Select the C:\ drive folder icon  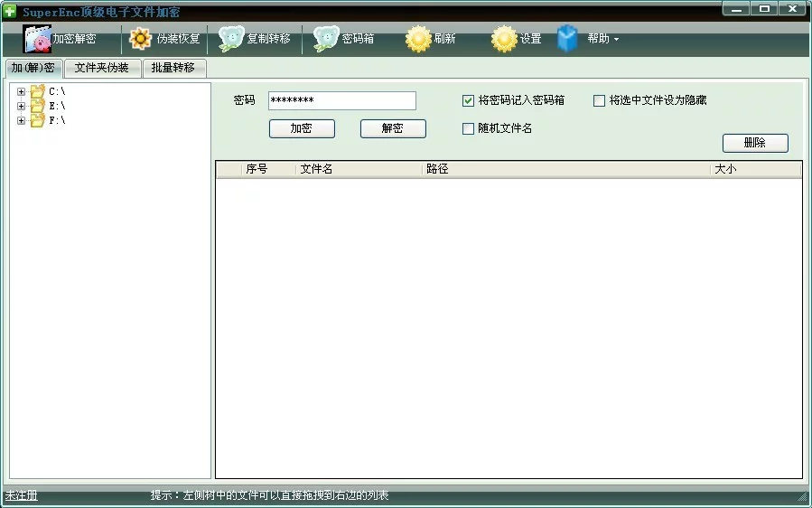point(37,92)
